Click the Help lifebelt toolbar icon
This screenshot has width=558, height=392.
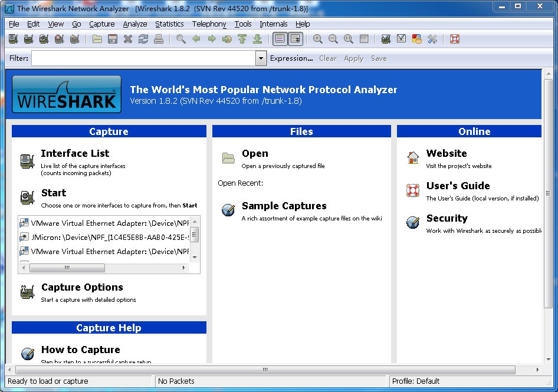(454, 38)
